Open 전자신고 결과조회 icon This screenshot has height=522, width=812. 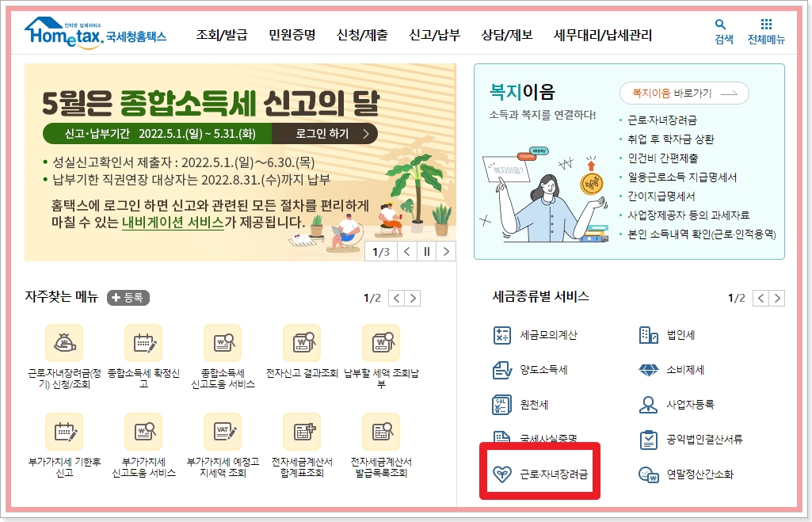(302, 343)
